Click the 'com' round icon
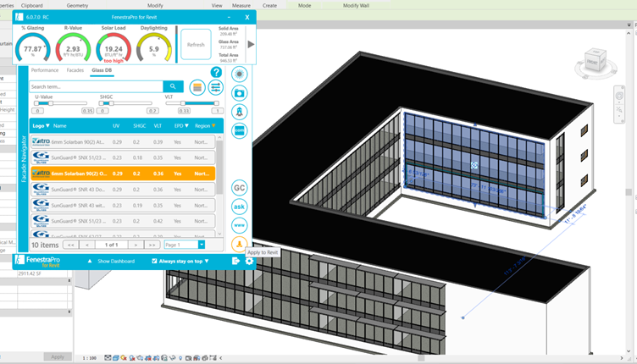The image size is (637, 364). pyautogui.click(x=239, y=130)
